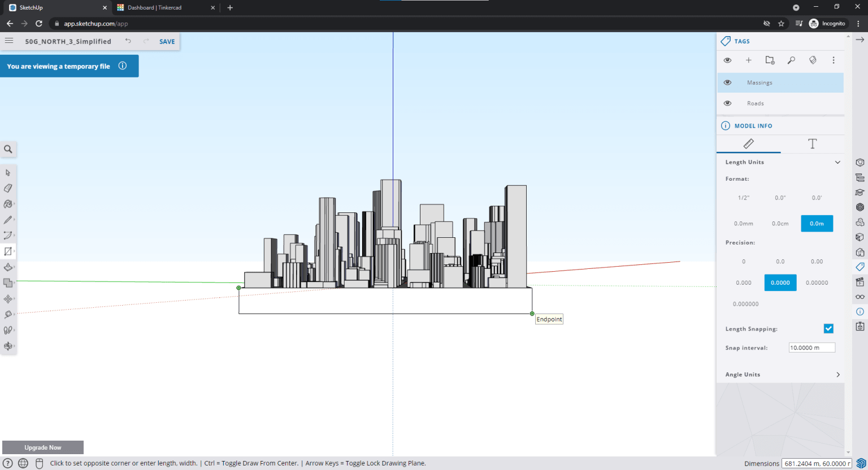Screen dimensions: 868x470
Task: Select 0.0' decimal feet format
Action: click(817, 198)
